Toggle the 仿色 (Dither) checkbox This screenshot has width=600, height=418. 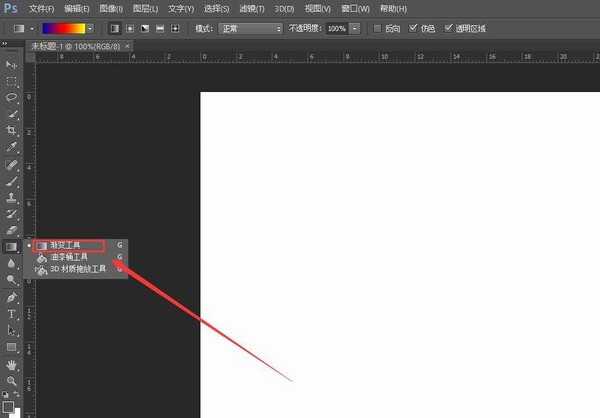point(414,28)
